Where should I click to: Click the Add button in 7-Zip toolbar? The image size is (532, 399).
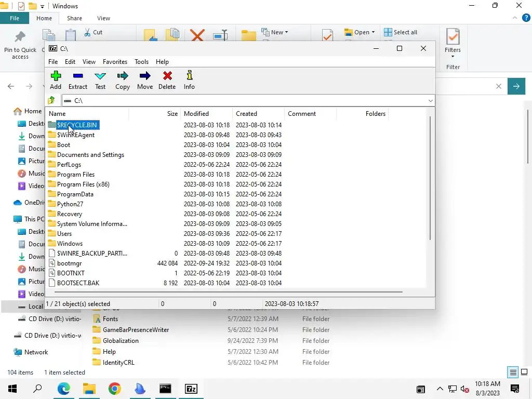pos(56,81)
